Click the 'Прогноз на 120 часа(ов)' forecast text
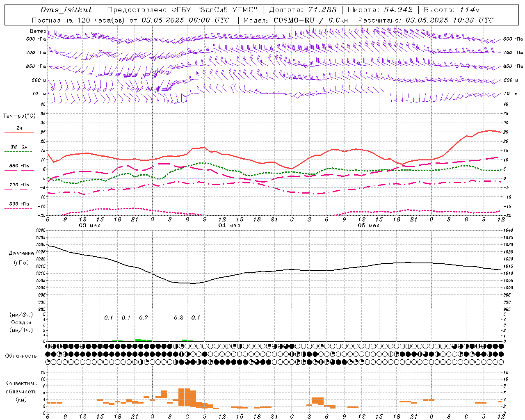The height and width of the screenshot is (420, 525). pos(79,20)
